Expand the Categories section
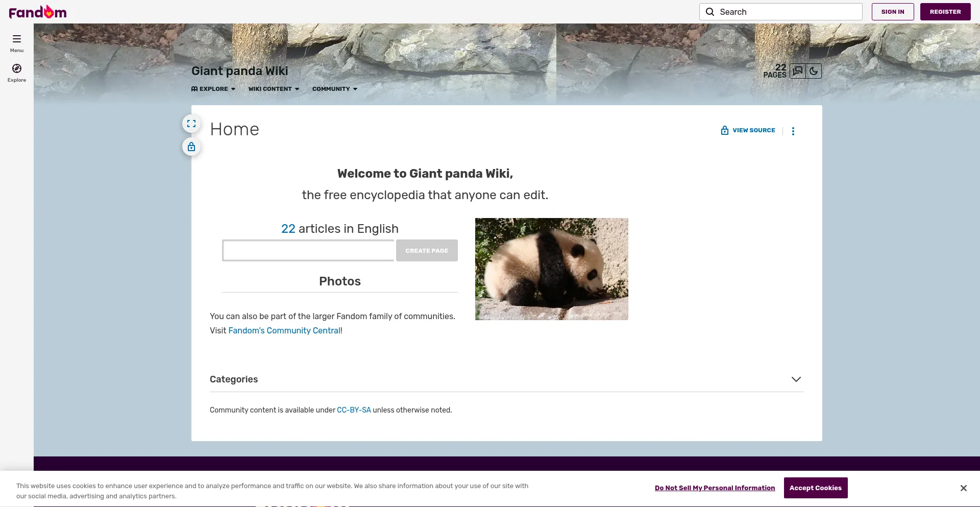The width and height of the screenshot is (980, 507). [796, 379]
